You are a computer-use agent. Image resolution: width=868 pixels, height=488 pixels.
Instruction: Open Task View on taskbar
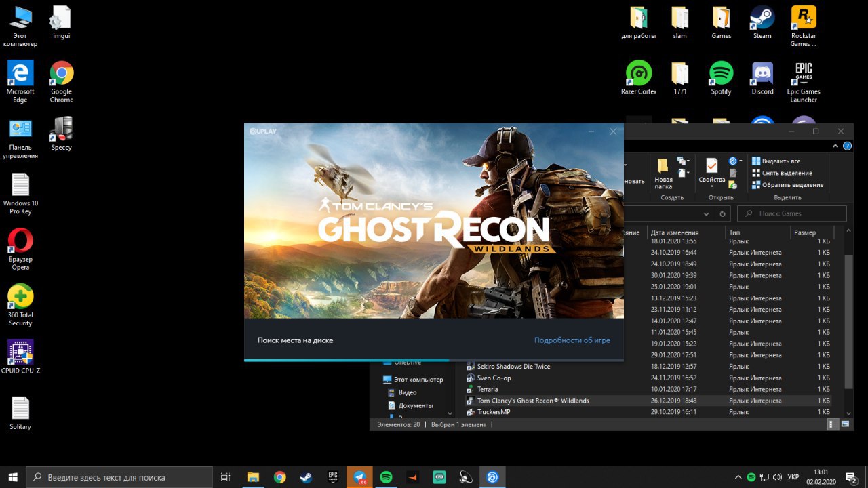click(x=226, y=477)
